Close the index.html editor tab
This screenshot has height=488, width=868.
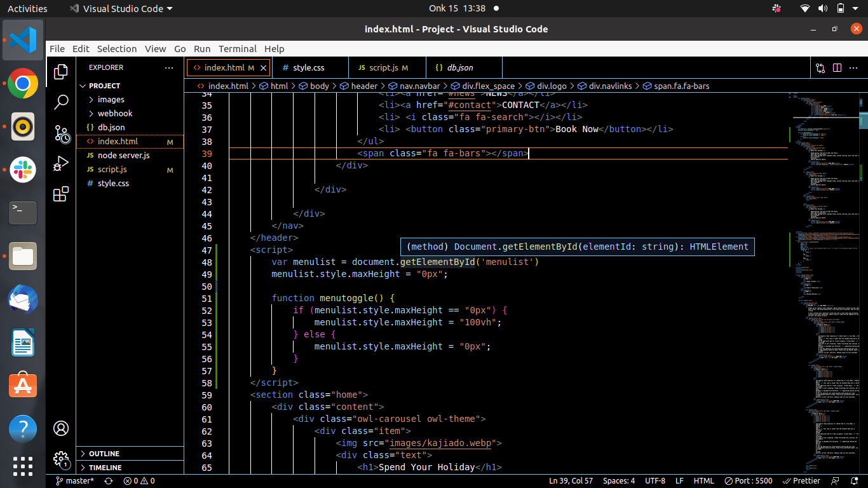[x=264, y=67]
